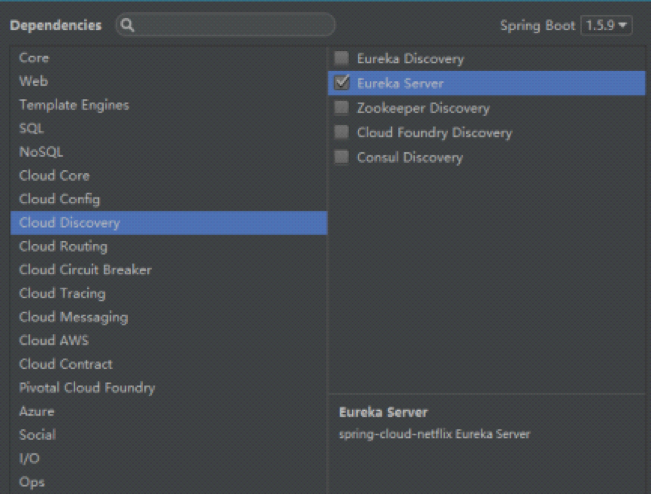Open the Template Engines category
This screenshot has height=494, width=654.
(169, 105)
